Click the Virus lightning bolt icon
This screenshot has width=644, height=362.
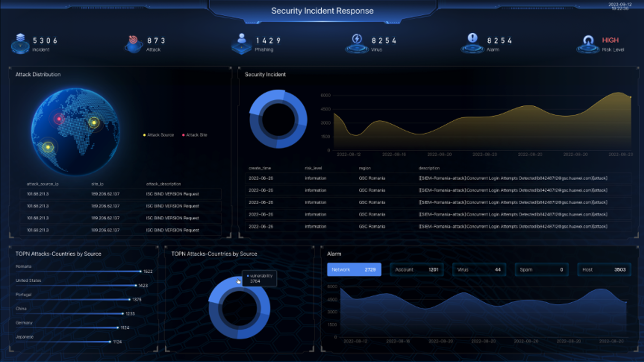point(357,43)
